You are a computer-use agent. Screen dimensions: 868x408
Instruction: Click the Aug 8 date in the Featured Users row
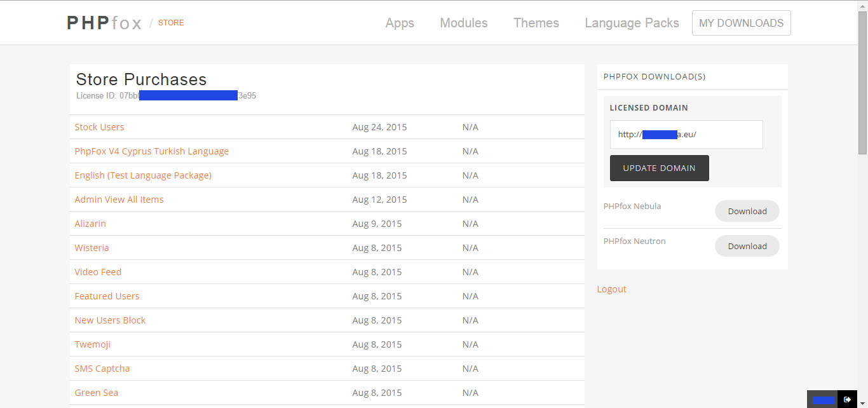(x=377, y=296)
